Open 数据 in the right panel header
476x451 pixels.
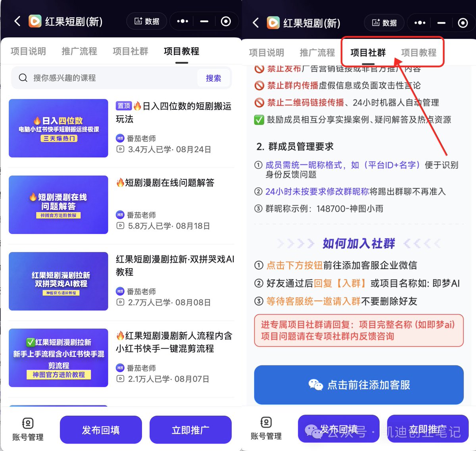(384, 23)
